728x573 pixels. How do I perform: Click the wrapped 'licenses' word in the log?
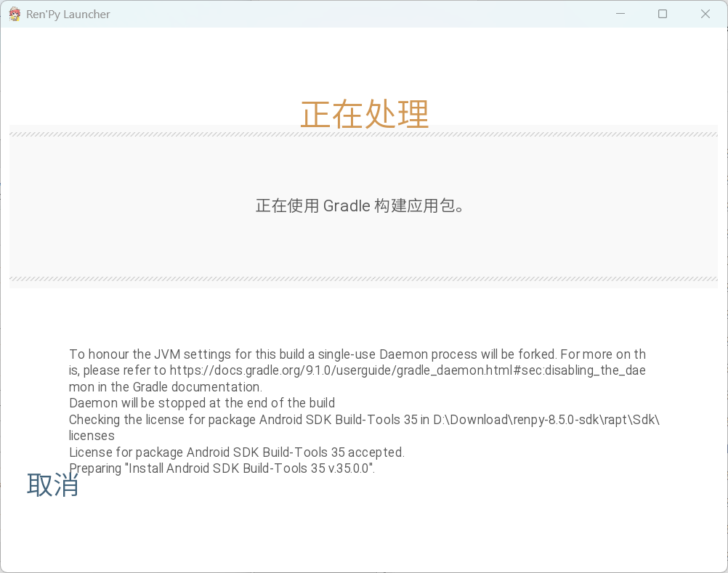(92, 436)
